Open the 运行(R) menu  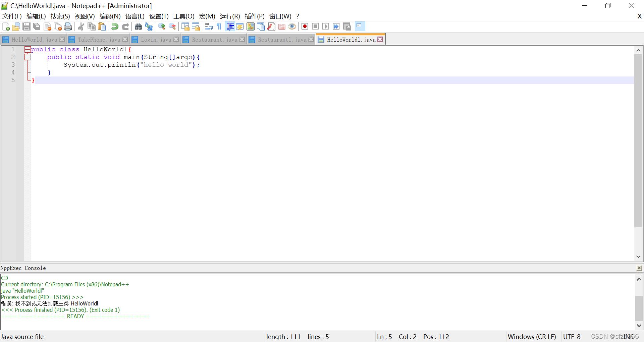tap(230, 16)
